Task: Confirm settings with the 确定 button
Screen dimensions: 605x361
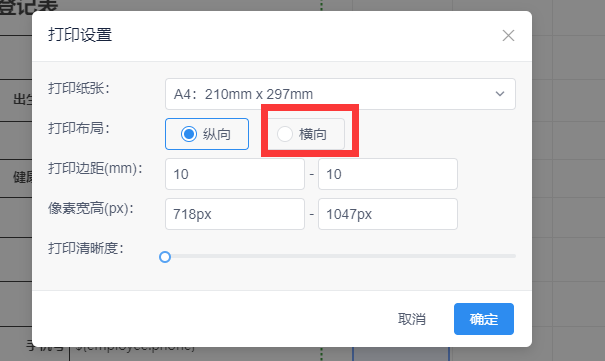Action: 483,319
